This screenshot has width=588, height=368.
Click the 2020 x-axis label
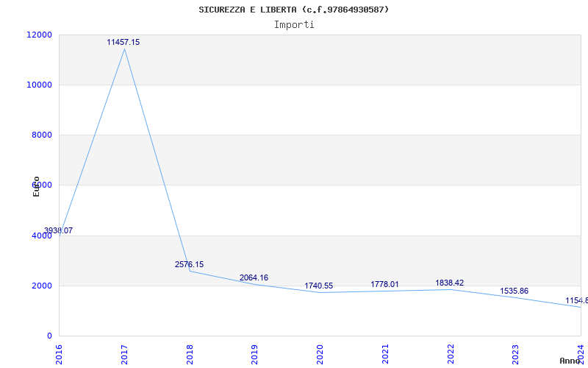pyautogui.click(x=320, y=354)
